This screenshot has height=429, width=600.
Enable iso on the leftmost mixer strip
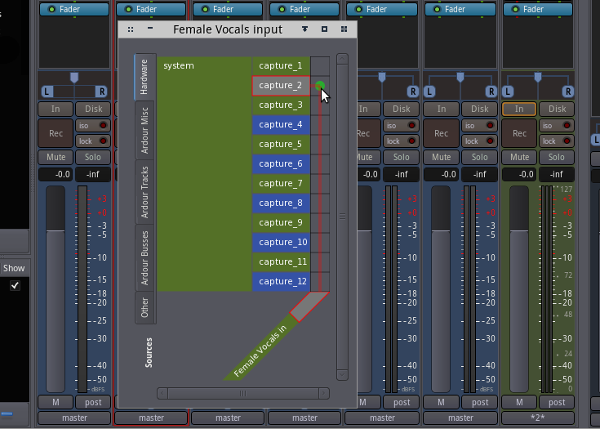93,126
